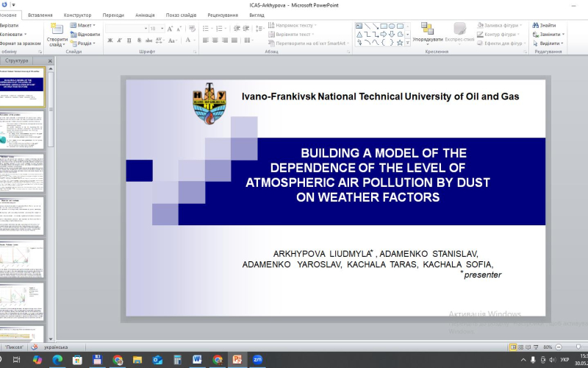588x368 pixels.
Task: Click the increase font size icon
Action: click(x=170, y=29)
